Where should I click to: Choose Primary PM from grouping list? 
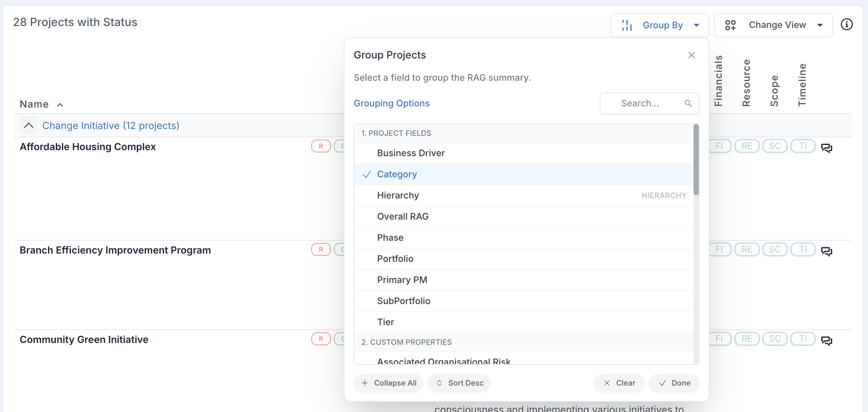pos(402,280)
